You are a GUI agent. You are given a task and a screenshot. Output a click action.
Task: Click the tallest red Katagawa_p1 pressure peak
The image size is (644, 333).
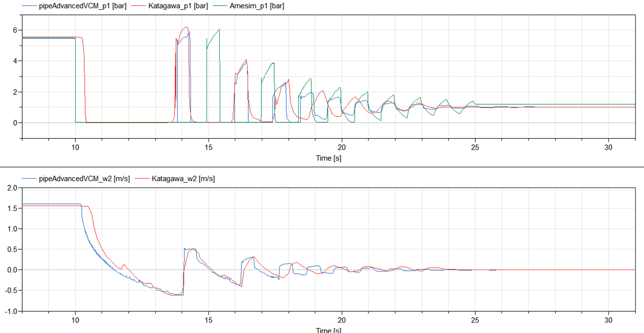tap(186, 27)
